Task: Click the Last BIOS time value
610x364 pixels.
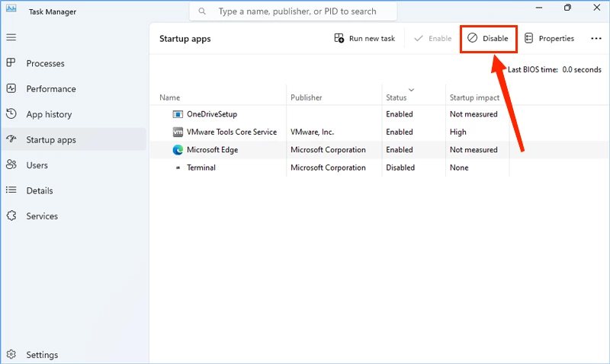Action: (x=582, y=69)
